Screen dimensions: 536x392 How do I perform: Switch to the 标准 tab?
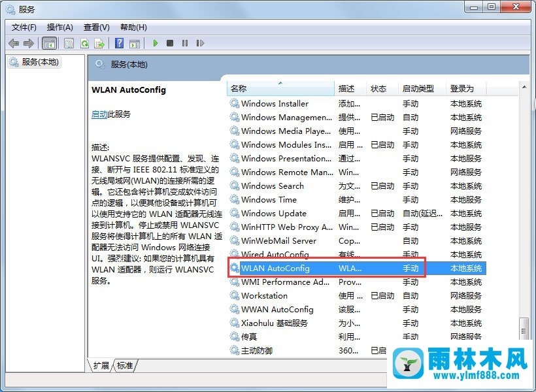click(125, 365)
